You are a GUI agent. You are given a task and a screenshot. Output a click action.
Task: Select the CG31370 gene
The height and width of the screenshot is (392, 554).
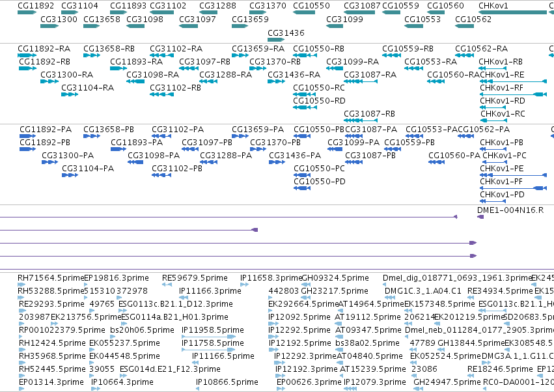[258, 12]
